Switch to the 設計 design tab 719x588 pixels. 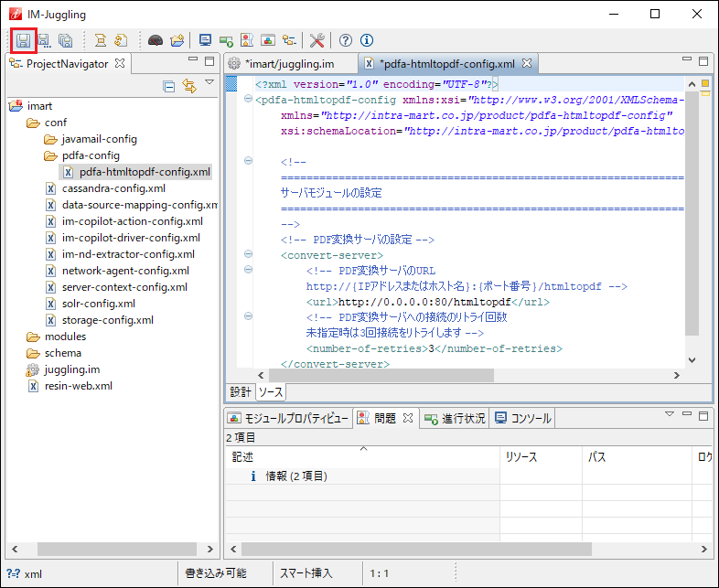point(240,391)
